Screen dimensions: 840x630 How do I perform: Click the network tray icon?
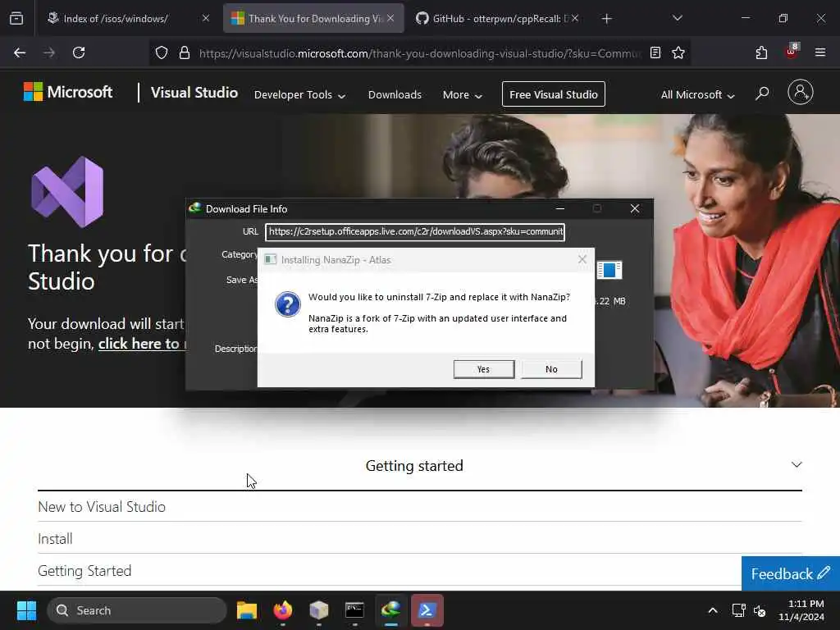click(x=739, y=610)
